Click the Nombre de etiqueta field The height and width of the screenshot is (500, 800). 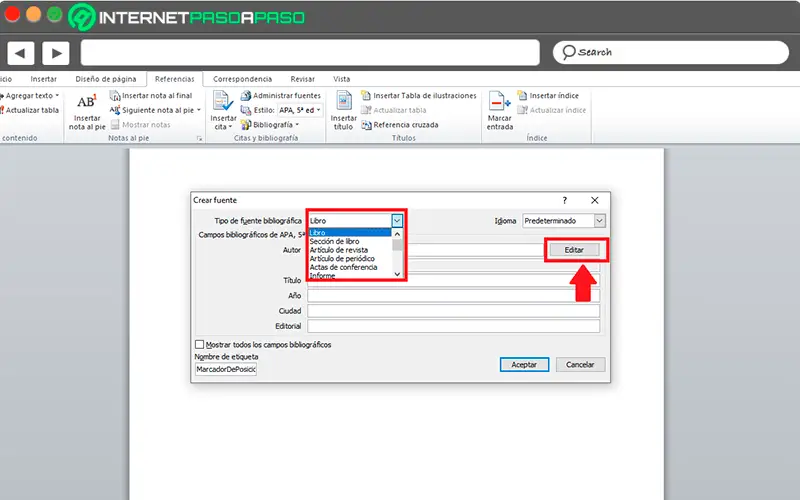[x=226, y=369]
